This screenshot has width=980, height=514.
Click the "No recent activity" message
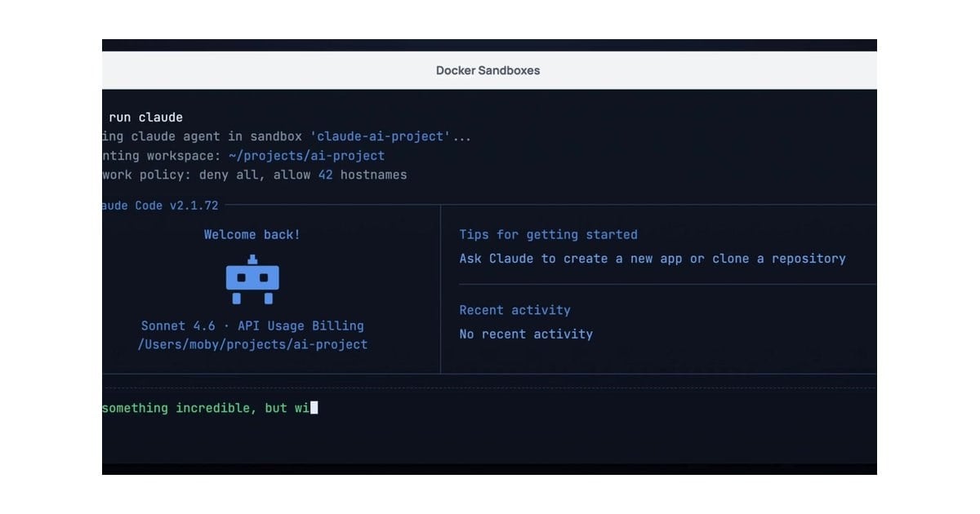coord(526,334)
